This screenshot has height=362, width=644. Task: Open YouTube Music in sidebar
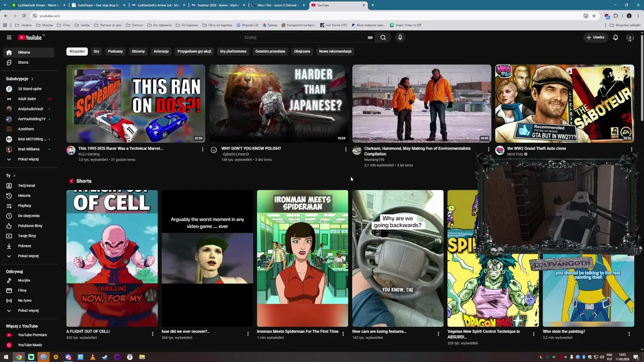tap(28, 345)
